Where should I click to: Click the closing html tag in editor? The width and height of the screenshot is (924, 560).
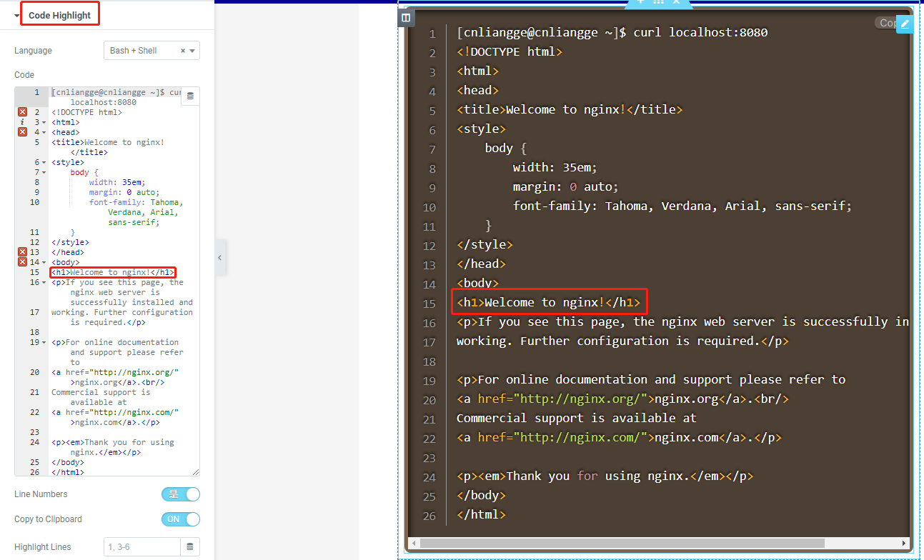(68, 472)
